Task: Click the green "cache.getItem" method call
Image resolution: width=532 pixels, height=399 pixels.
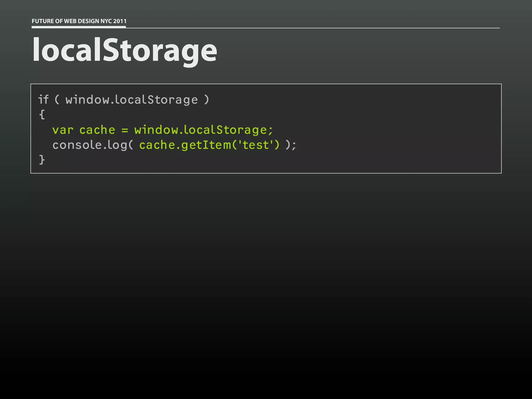Action: [185, 145]
